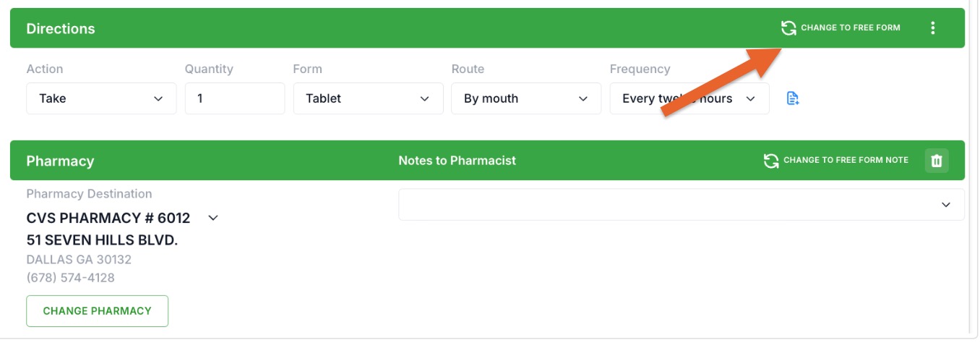This screenshot has width=980, height=343.
Task: Click the Notes to Pharmacist heading
Action: click(x=457, y=161)
